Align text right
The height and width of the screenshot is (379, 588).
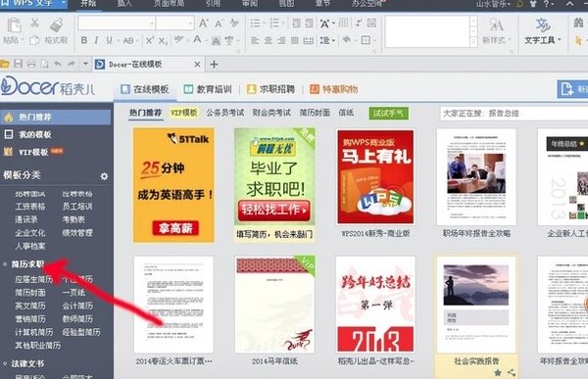pos(281,40)
